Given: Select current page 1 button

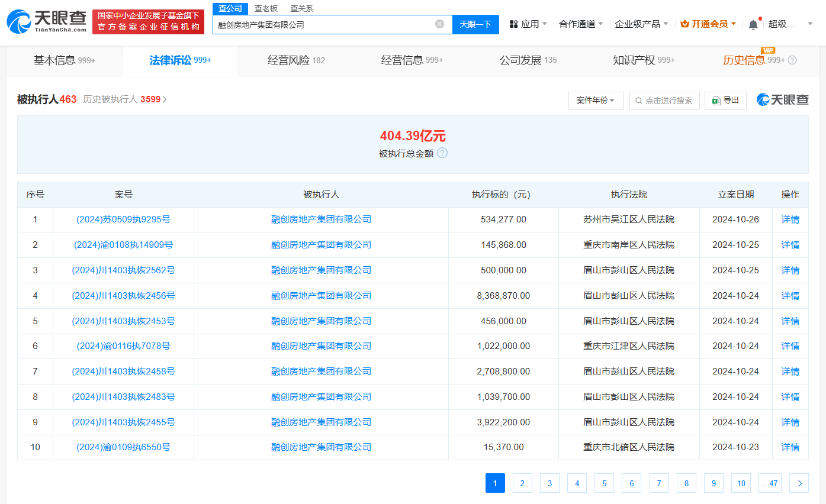Looking at the screenshot, I should point(495,483).
